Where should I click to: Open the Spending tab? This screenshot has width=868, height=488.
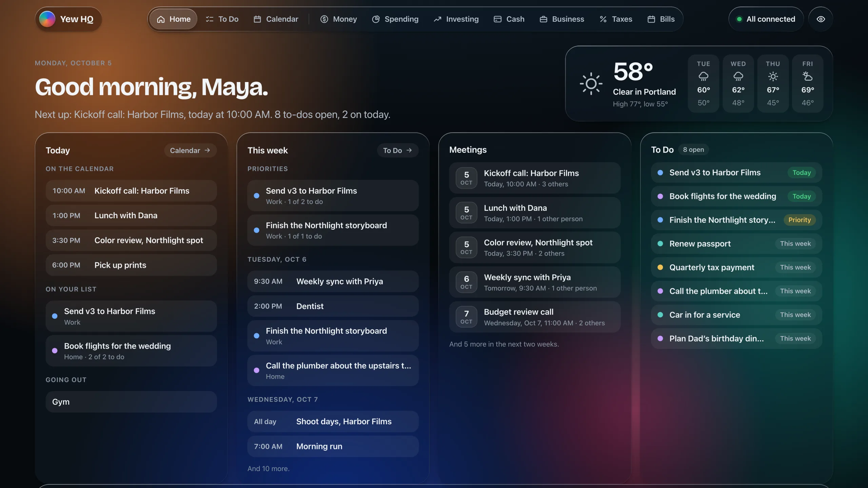[395, 19]
